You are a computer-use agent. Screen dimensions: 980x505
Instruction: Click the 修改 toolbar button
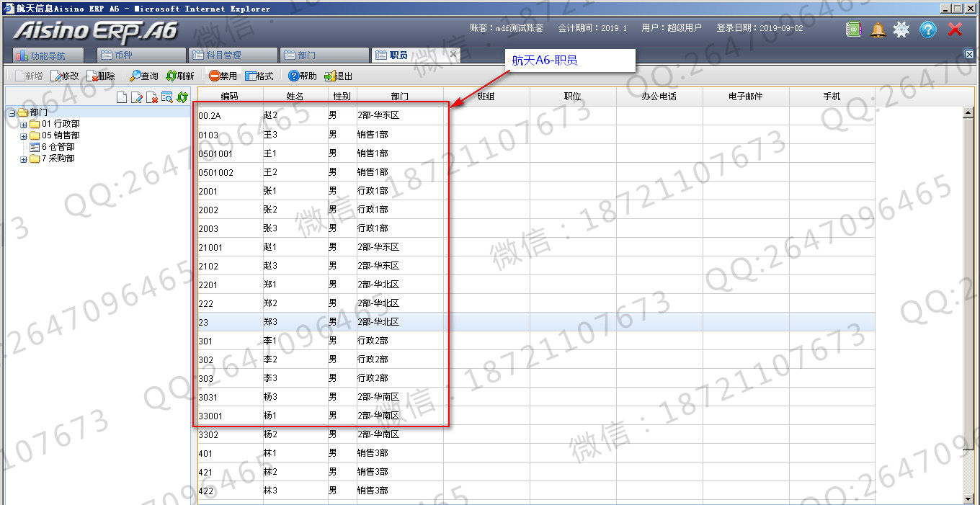[65, 76]
